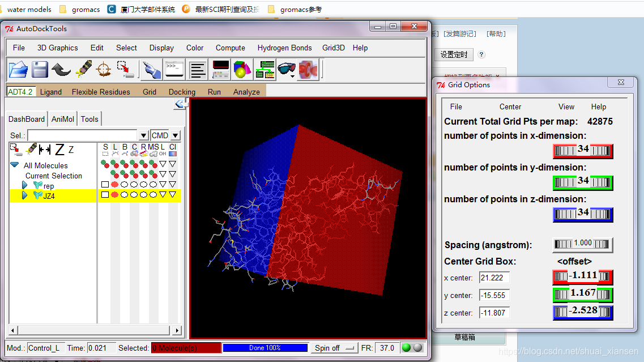Click the dashboard column-width arrows icon
This screenshot has height=362, width=644.
(45, 150)
